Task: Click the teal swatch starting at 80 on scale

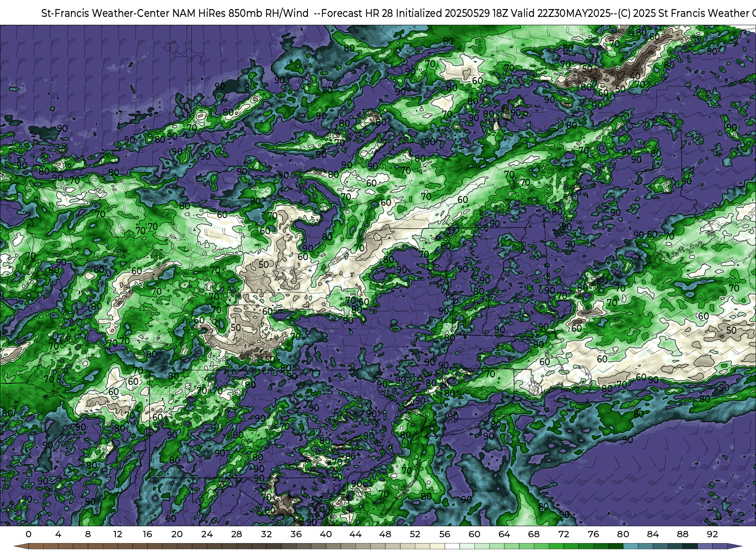Action: coord(630,546)
